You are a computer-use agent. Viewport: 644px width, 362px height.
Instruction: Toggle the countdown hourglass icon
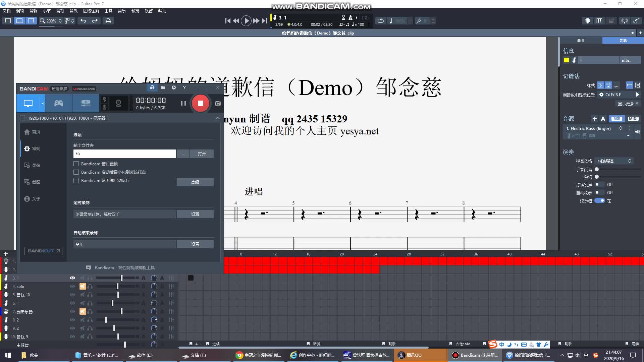point(343,17)
